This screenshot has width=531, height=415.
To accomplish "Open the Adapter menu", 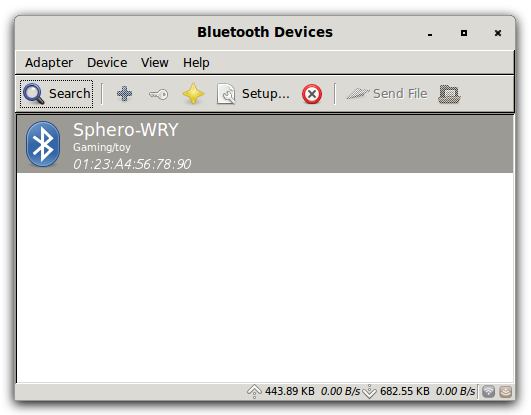I will click(49, 63).
